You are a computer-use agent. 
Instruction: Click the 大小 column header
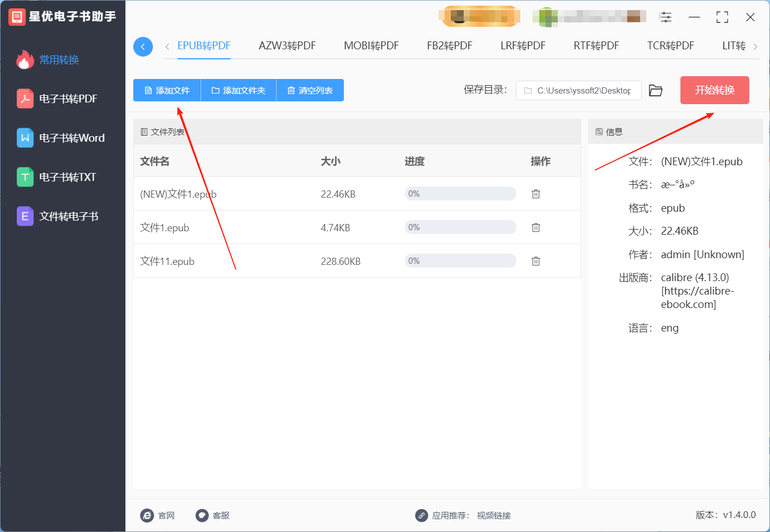tap(330, 161)
